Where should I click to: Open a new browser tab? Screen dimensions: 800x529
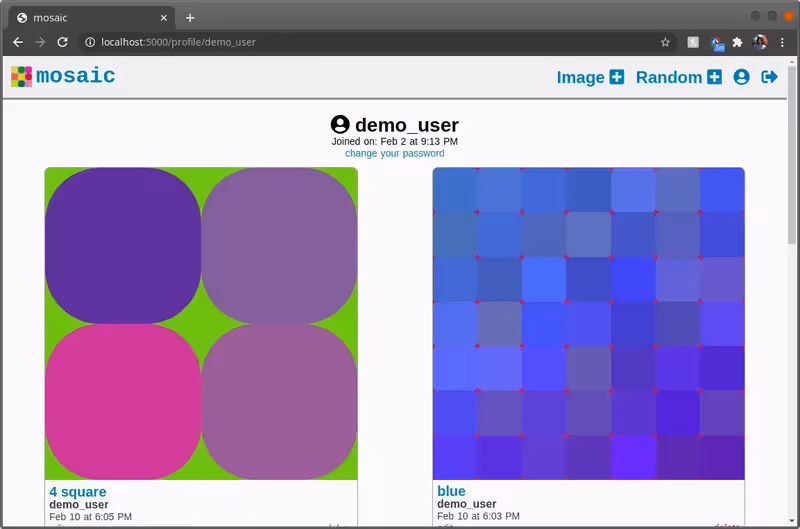[190, 17]
